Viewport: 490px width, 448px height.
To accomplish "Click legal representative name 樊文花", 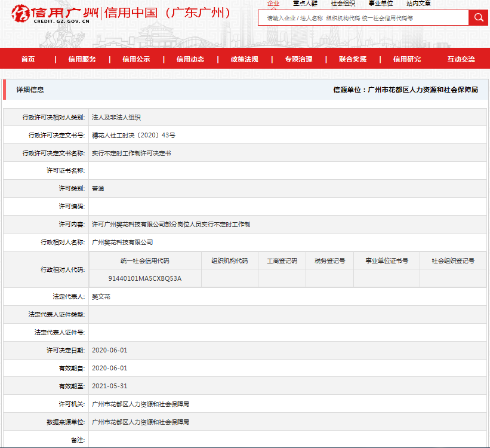I will click(x=101, y=297).
